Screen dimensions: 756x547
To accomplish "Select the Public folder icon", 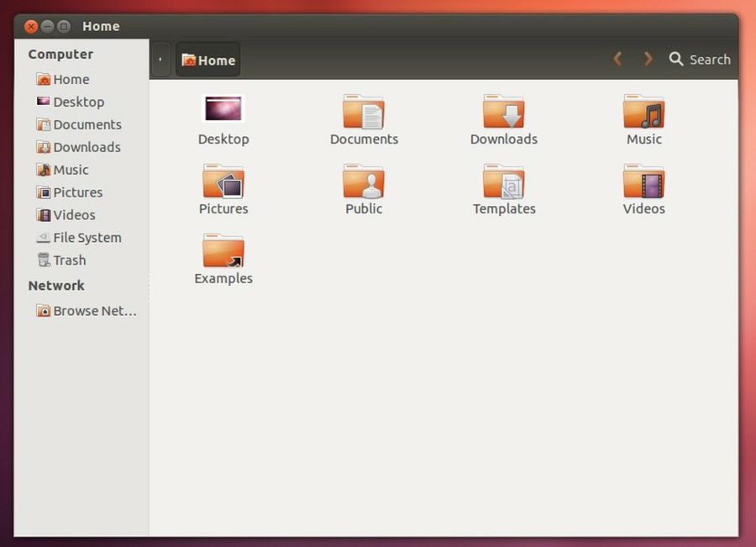I will point(364,181).
